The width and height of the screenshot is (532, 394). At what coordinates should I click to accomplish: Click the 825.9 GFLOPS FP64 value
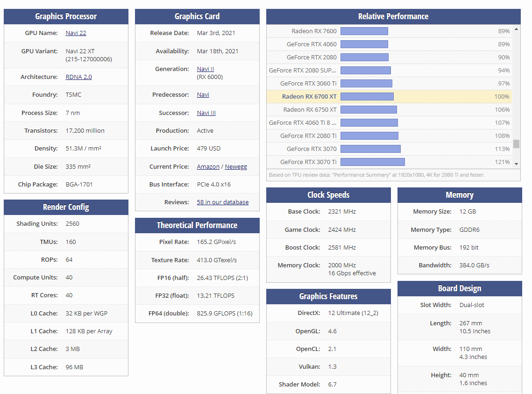225,314
